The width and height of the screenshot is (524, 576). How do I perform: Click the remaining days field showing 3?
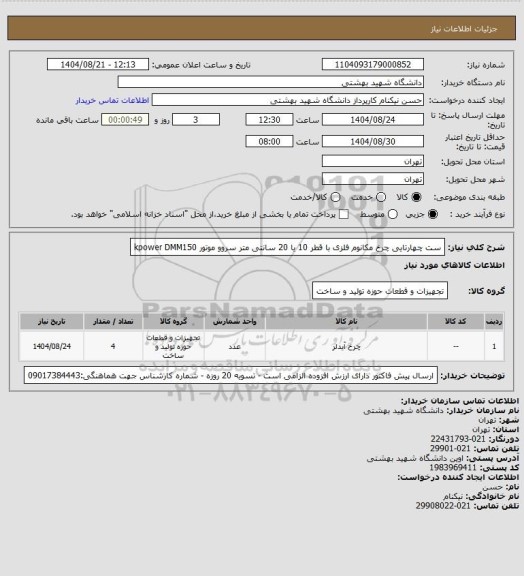[x=196, y=120]
